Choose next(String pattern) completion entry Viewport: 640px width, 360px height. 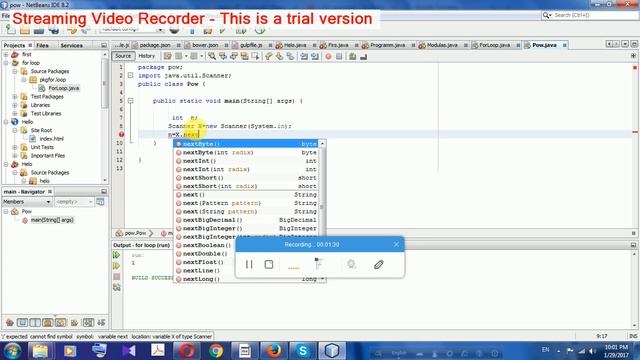click(247, 211)
